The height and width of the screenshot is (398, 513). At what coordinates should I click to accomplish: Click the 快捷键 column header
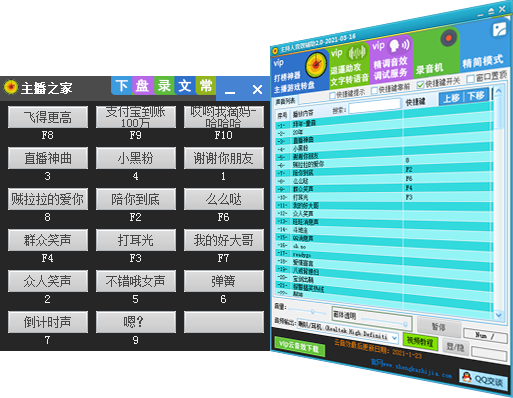415,102
